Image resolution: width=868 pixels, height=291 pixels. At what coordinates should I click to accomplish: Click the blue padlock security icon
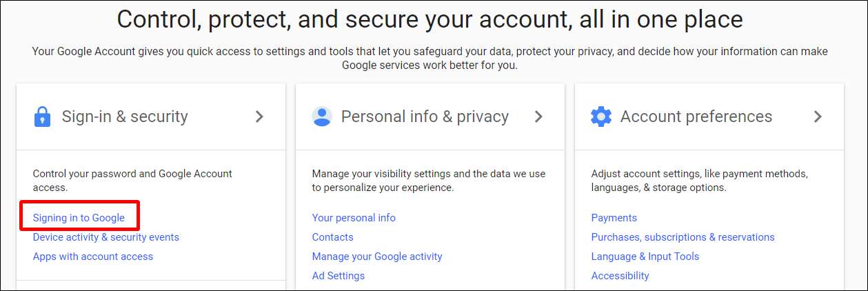coord(42,117)
